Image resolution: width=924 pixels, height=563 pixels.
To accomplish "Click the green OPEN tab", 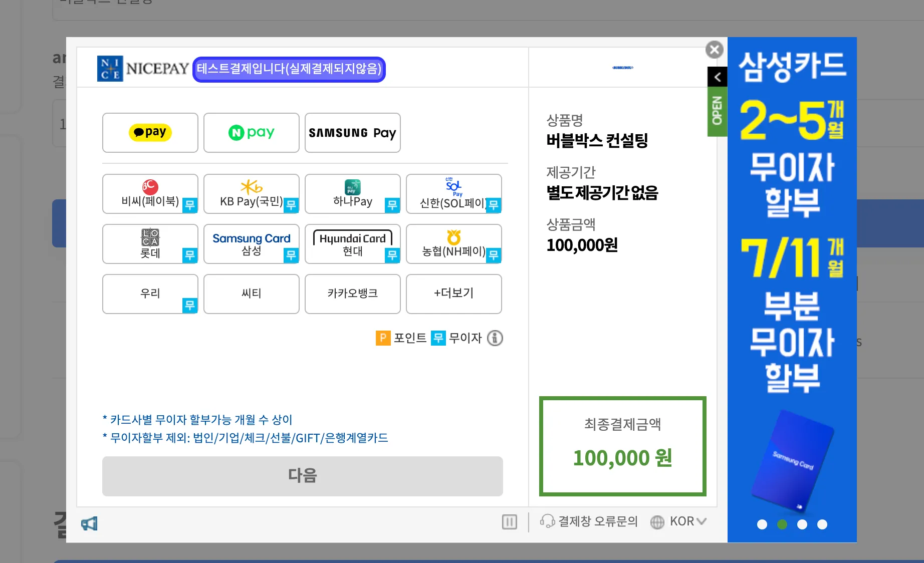I will [x=718, y=112].
